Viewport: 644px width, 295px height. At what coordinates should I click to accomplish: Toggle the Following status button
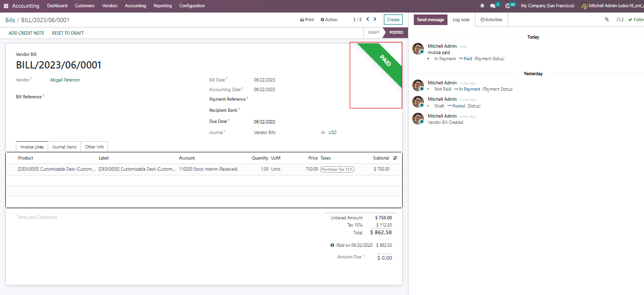(636, 20)
